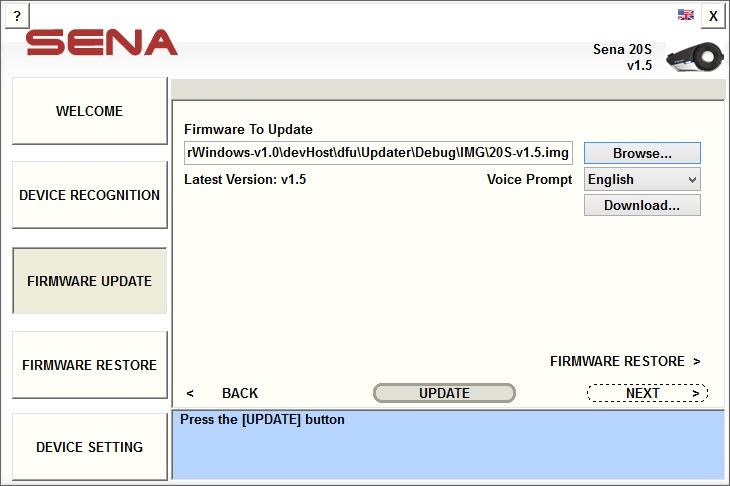Select the FIRMWARE UPDATE step
The width and height of the screenshot is (730, 486).
pyautogui.click(x=89, y=281)
